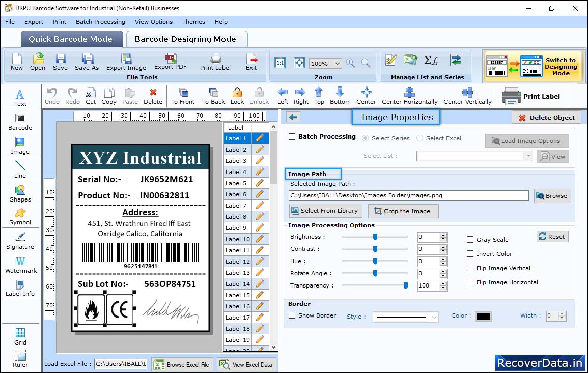
Task: Open the Watermark tool
Action: [x=20, y=265]
